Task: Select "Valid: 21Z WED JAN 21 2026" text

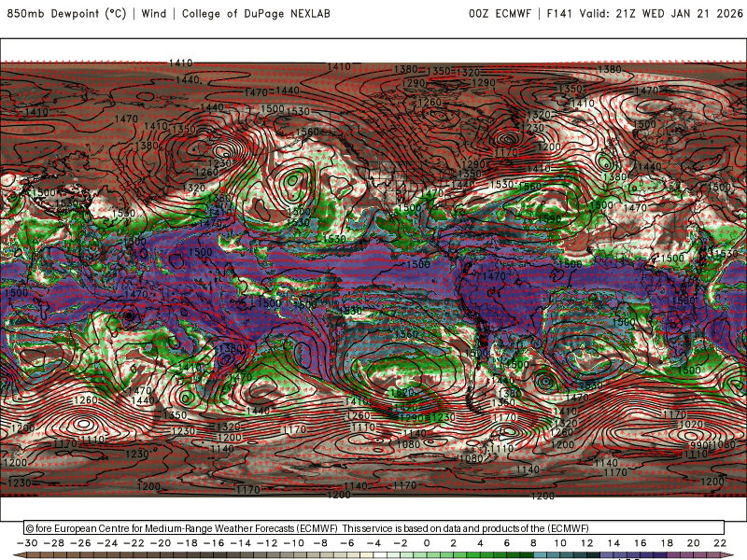Action: 661,13
